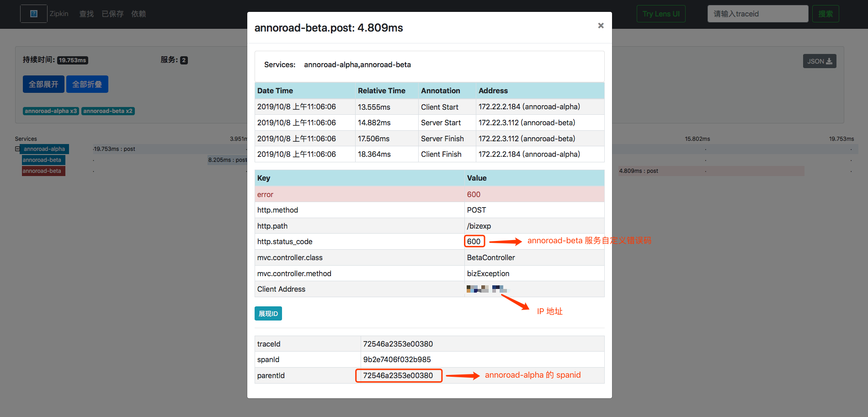The image size is (868, 417).
Task: Click 全部折叠 to collapse all
Action: point(87,84)
